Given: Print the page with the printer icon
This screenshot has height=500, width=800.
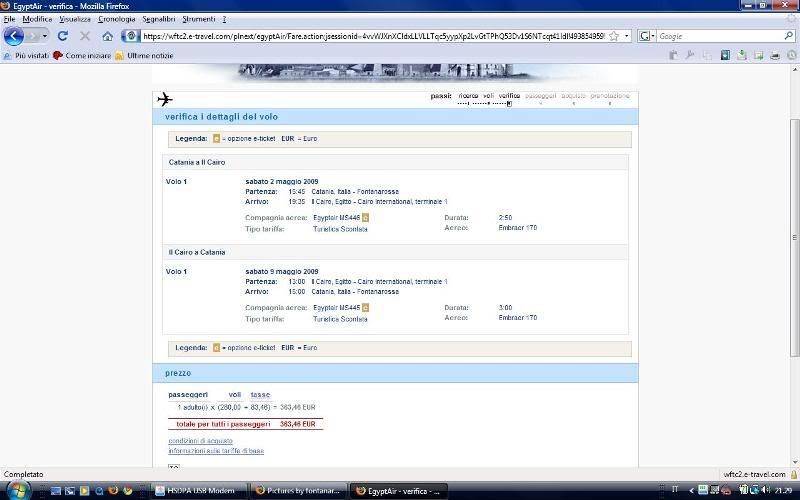Looking at the screenshot, I should (775, 56).
